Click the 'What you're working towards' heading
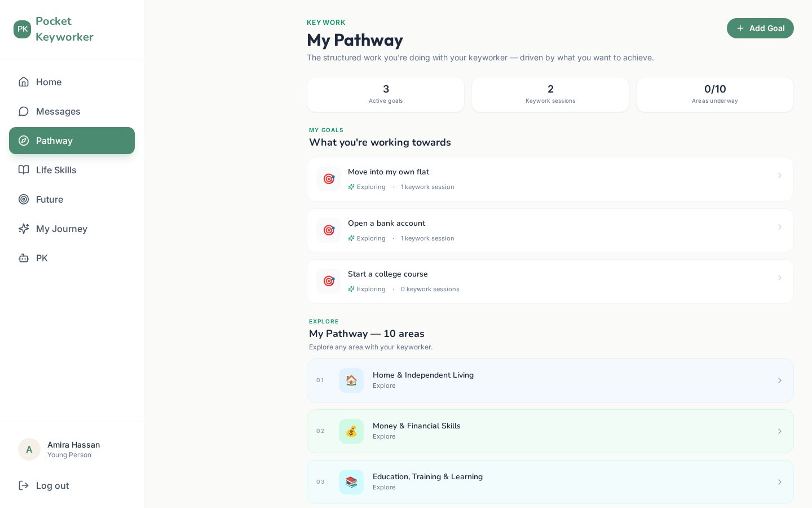812x508 pixels. pyautogui.click(x=380, y=142)
